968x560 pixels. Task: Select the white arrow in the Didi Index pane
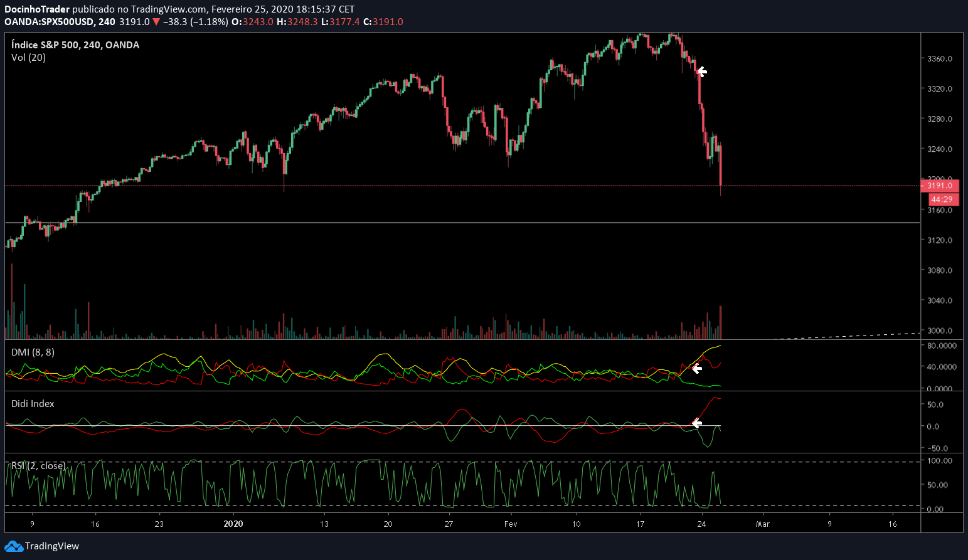click(x=696, y=423)
